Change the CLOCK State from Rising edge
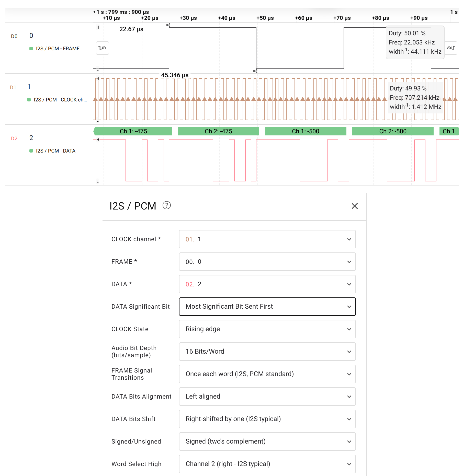Image resolution: width=463 pixels, height=476 pixels. pos(267,329)
